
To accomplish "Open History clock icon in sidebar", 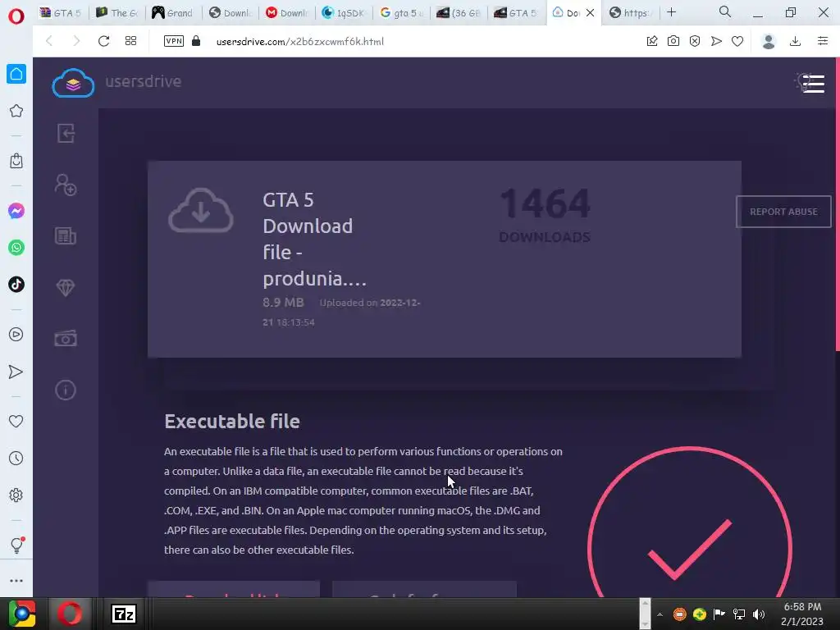I will [16, 459].
